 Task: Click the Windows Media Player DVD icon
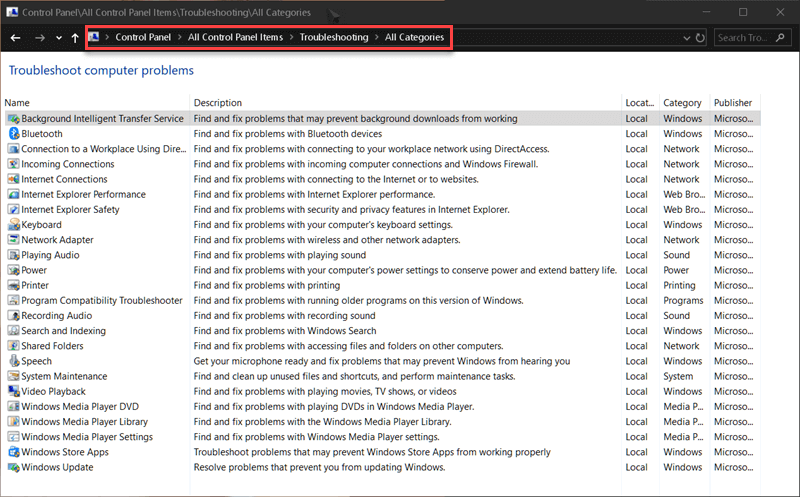click(x=14, y=407)
